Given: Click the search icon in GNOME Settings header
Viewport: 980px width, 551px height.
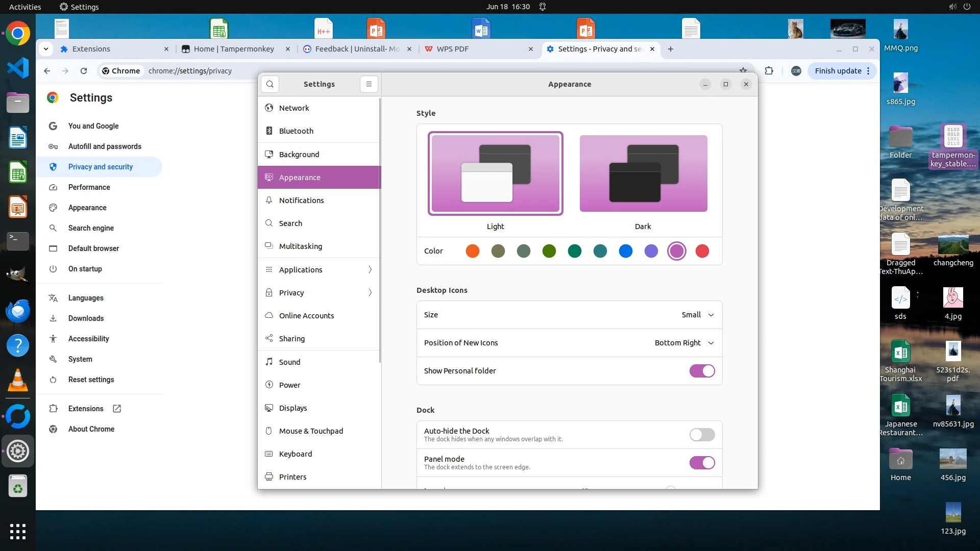Looking at the screenshot, I should pos(270,84).
